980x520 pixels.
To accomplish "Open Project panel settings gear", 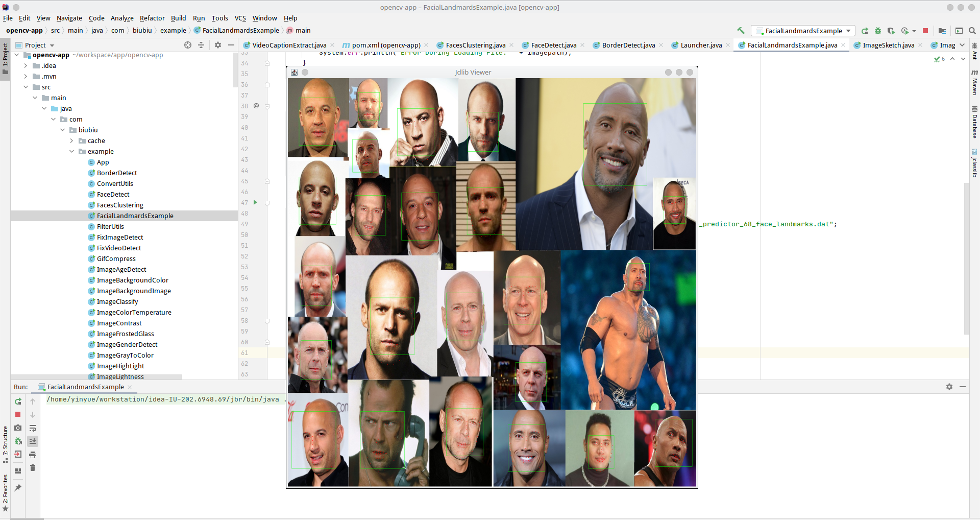I will 218,45.
